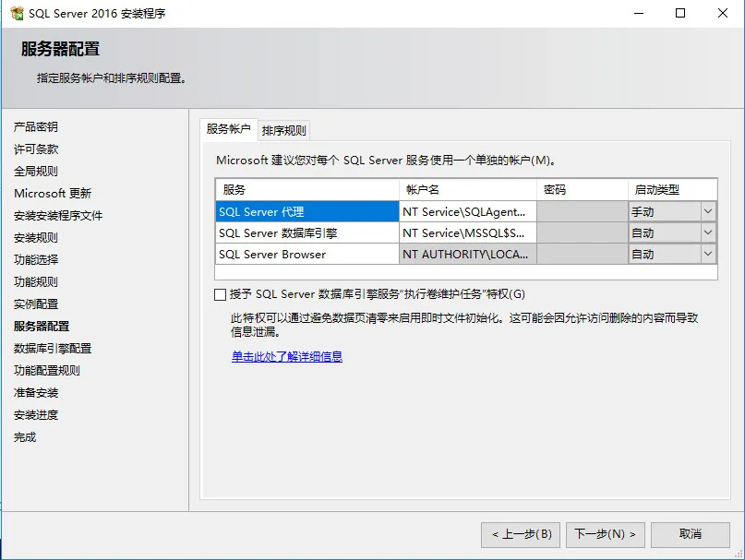Select the SQL Server Browser service row

click(x=306, y=254)
